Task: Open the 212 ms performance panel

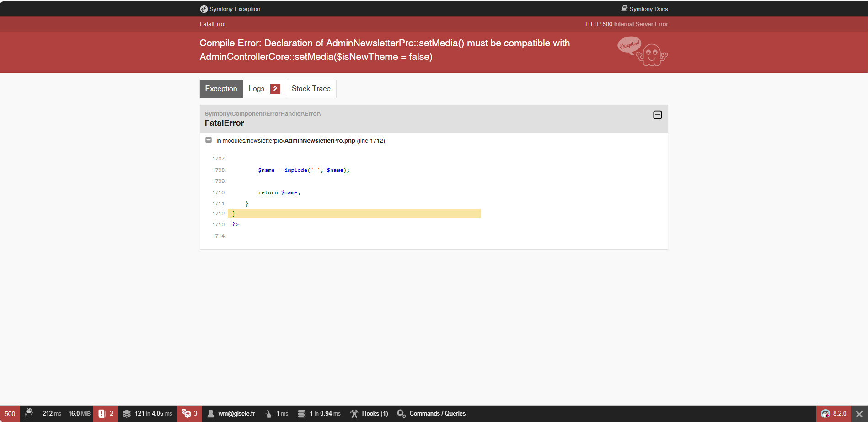Action: (x=52, y=413)
